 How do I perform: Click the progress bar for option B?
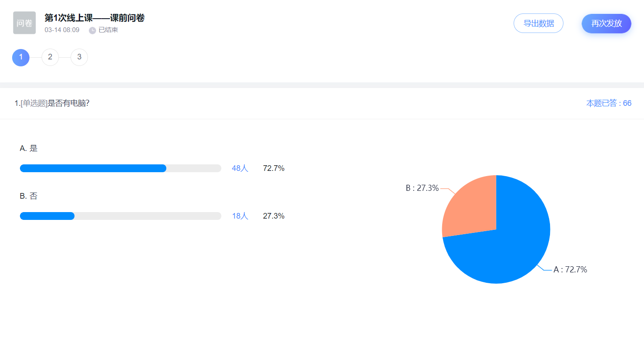(x=120, y=216)
